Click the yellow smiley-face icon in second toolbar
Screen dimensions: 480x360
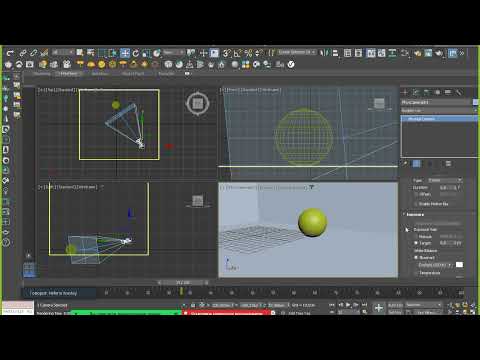(102, 64)
